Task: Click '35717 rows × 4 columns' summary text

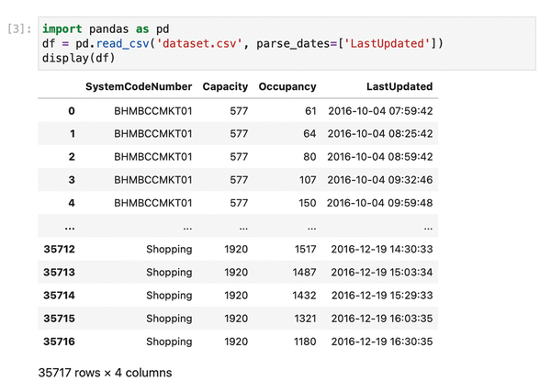Action: click(105, 373)
